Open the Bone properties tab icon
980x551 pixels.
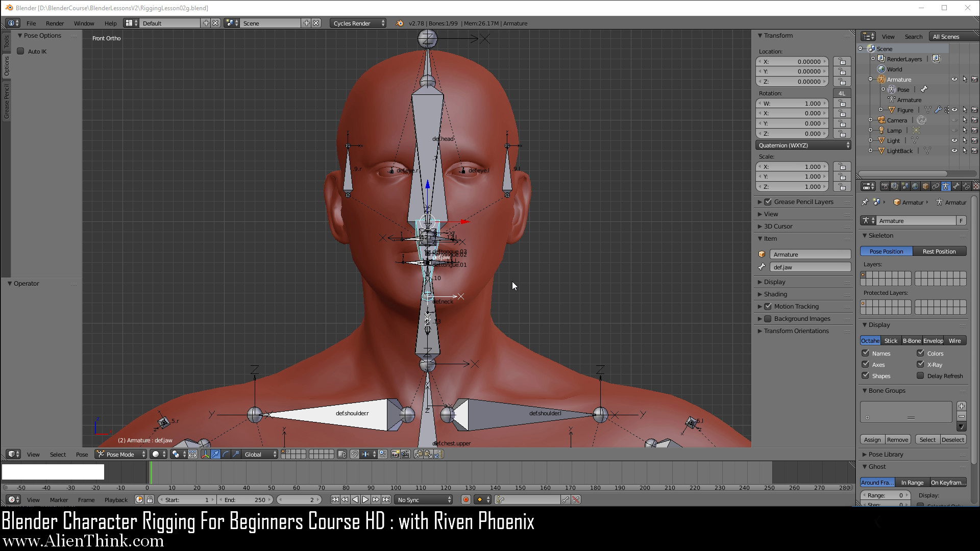(956, 187)
